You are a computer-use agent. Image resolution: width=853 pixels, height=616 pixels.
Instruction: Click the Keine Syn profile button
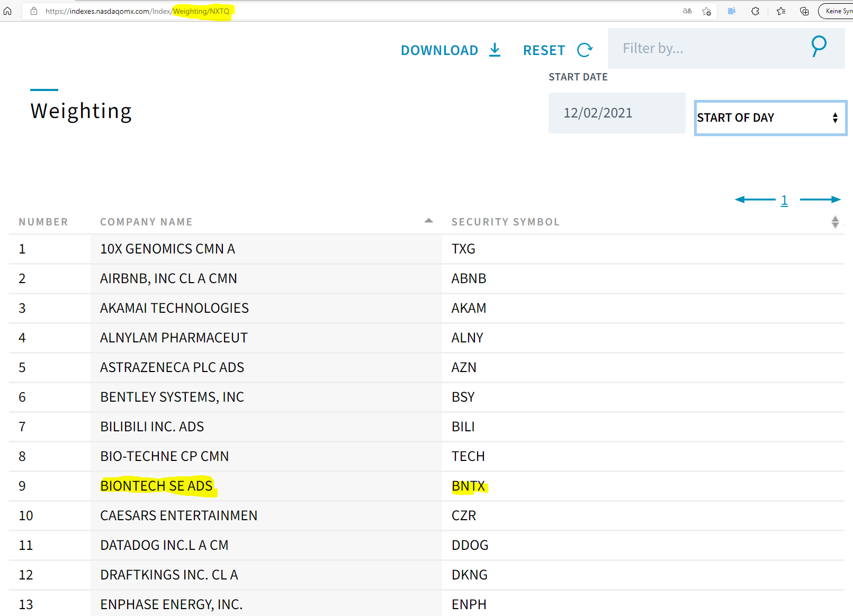[x=836, y=11]
